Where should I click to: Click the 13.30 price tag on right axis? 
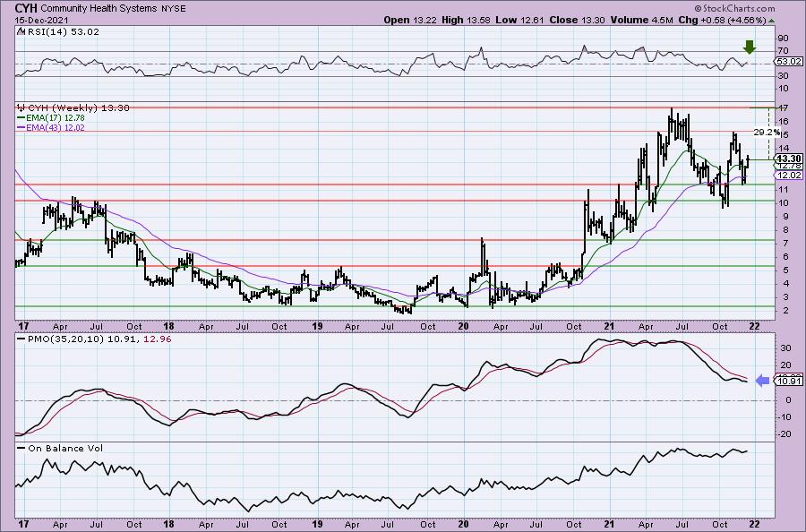[789, 159]
